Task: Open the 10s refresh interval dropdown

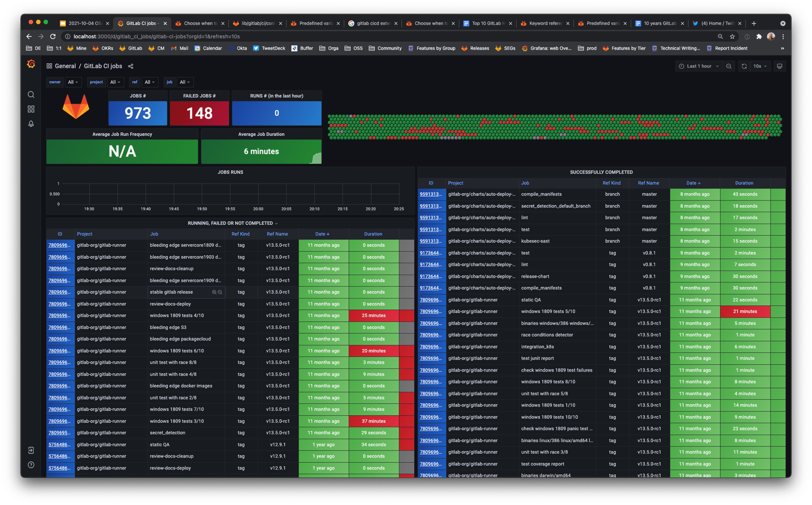Action: click(x=760, y=66)
